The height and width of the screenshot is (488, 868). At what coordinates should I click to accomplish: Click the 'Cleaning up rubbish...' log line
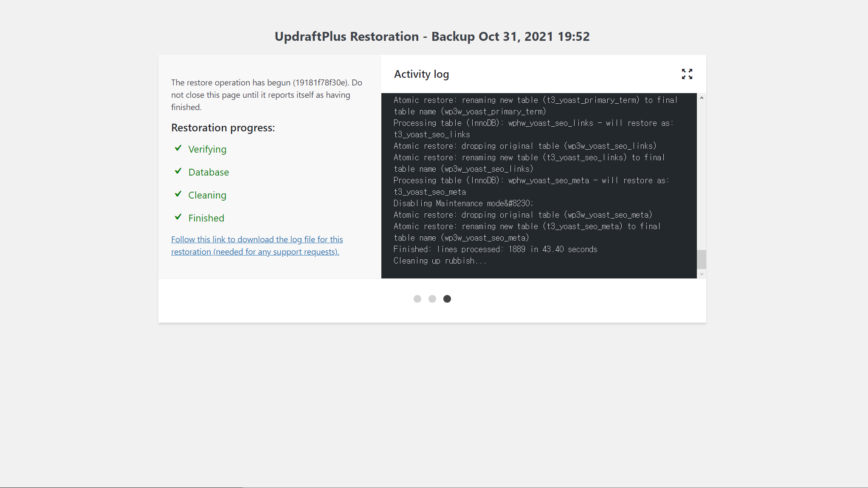click(x=440, y=261)
